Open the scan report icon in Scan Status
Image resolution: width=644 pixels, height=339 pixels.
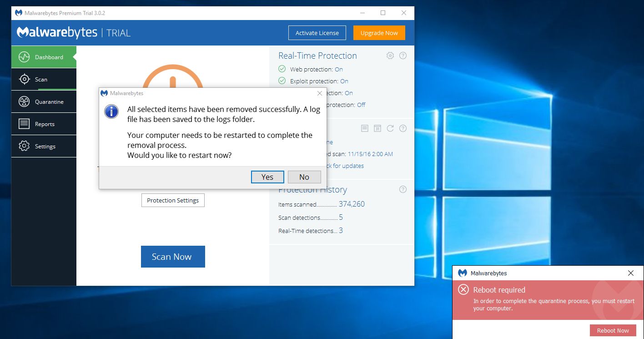(365, 128)
